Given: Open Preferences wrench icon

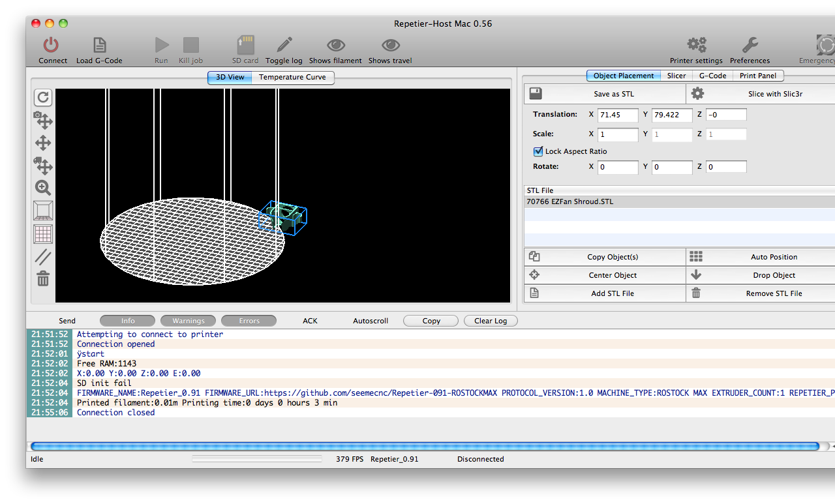Looking at the screenshot, I should (x=750, y=45).
